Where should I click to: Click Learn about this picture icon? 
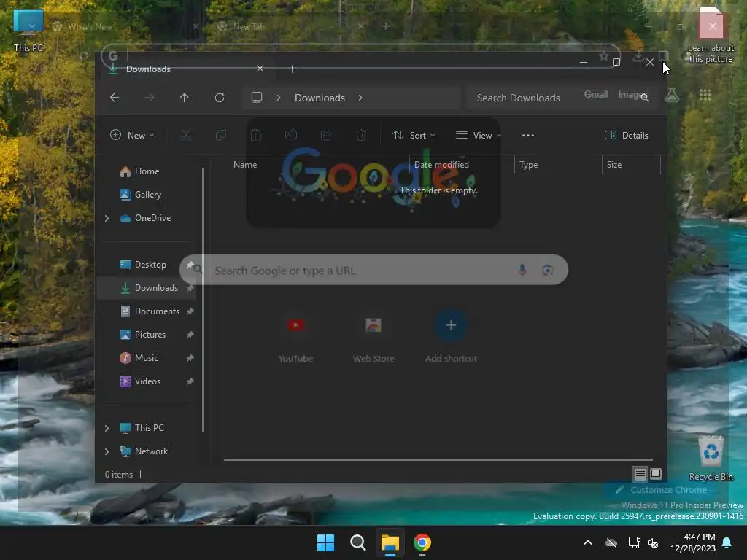point(711,36)
